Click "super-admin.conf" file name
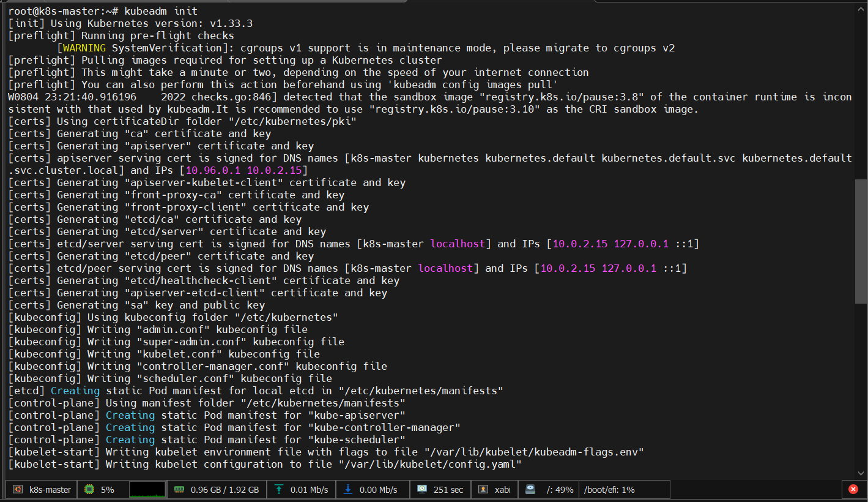868x502 pixels. 191,342
